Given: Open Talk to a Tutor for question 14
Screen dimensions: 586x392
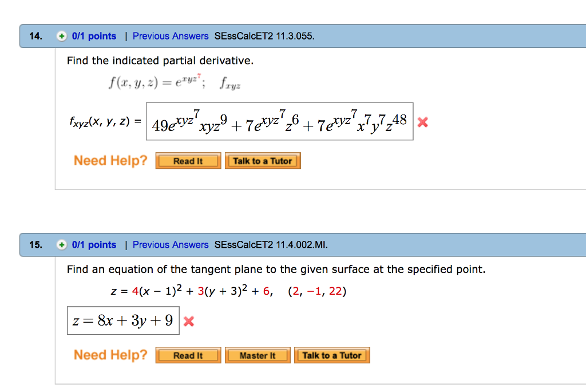Looking at the screenshot, I should pos(263,160).
